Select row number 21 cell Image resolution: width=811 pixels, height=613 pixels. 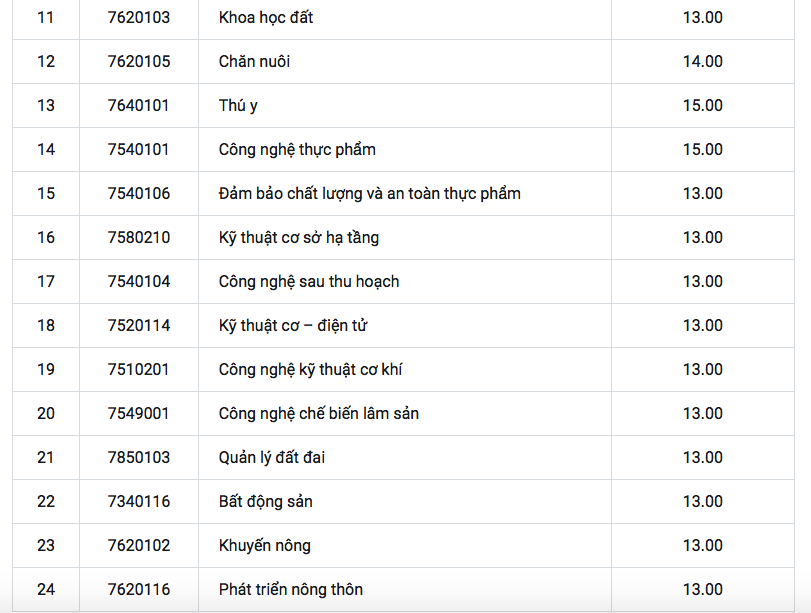[46, 458]
